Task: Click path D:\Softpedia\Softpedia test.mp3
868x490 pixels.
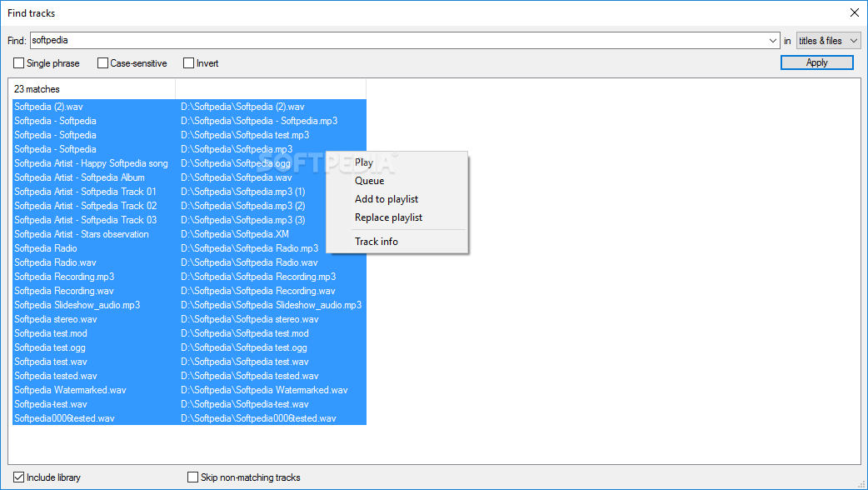Action: click(x=245, y=134)
